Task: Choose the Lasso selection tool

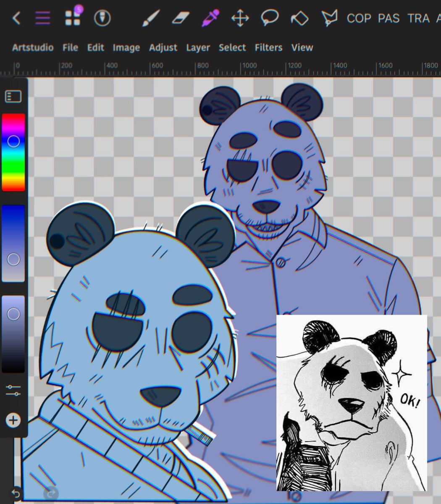Action: [270, 18]
